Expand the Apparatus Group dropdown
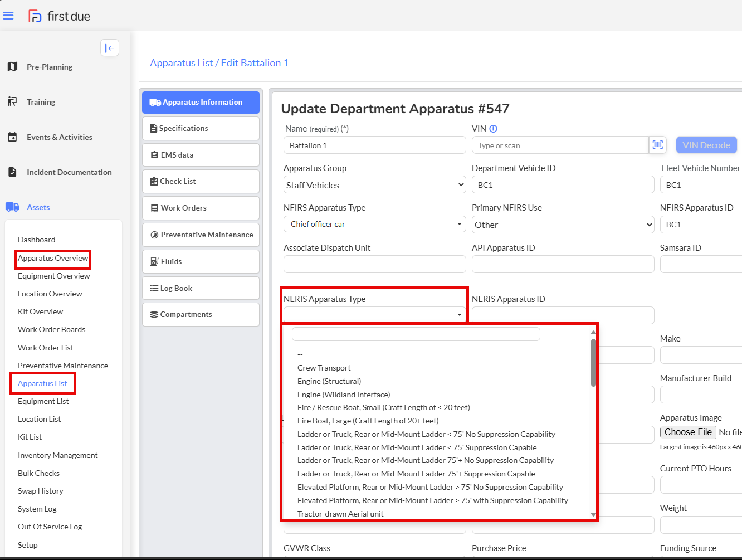The height and width of the screenshot is (560, 742). [374, 185]
